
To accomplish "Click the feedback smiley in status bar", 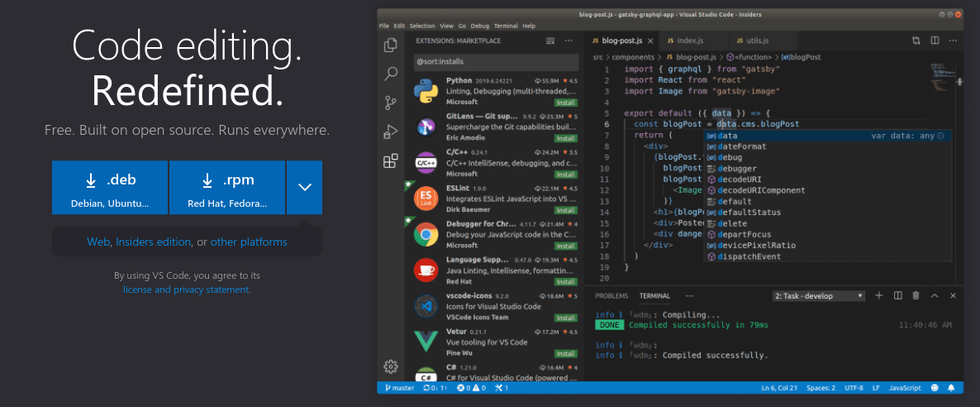I will coord(935,388).
